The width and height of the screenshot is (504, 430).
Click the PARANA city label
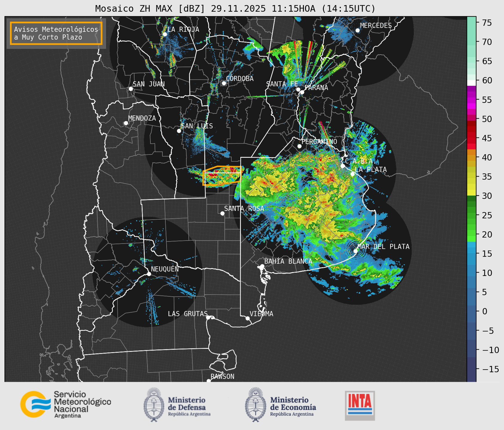(x=316, y=88)
